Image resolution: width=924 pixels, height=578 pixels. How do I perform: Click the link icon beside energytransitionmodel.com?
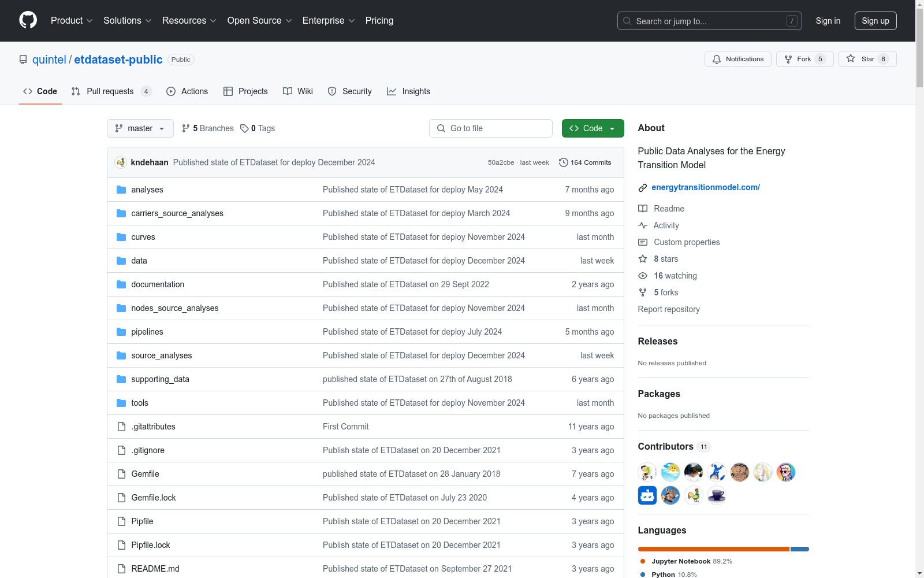point(643,187)
